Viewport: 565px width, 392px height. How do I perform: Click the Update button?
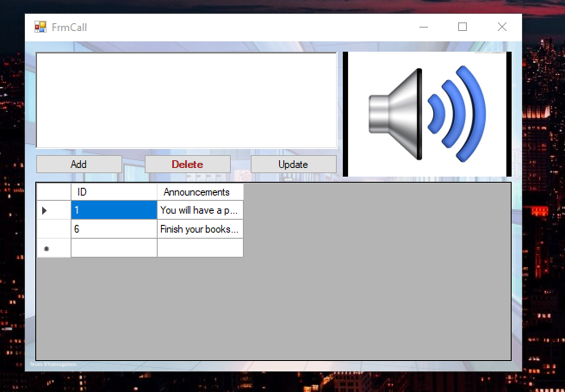click(x=294, y=165)
